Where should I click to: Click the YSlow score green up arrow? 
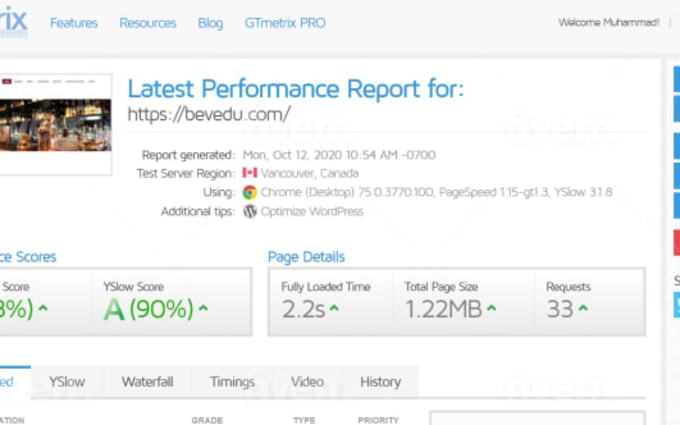point(203,308)
